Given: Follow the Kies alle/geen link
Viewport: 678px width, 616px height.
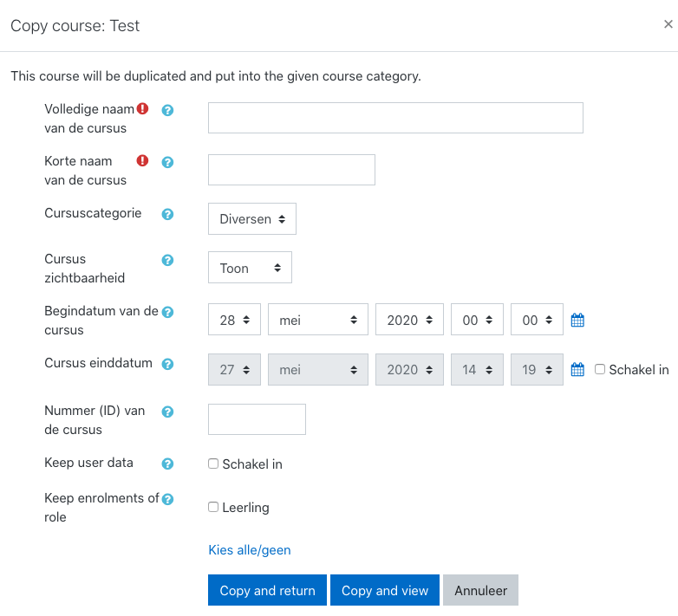Looking at the screenshot, I should (250, 550).
